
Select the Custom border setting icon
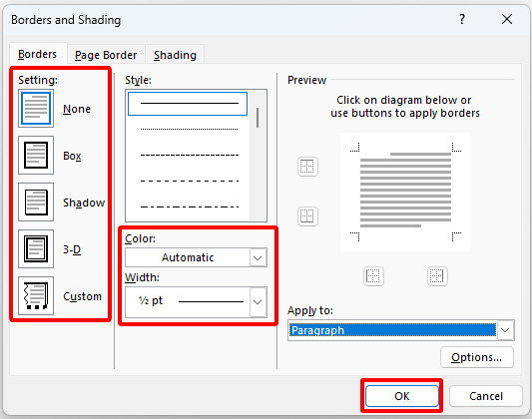[36, 295]
